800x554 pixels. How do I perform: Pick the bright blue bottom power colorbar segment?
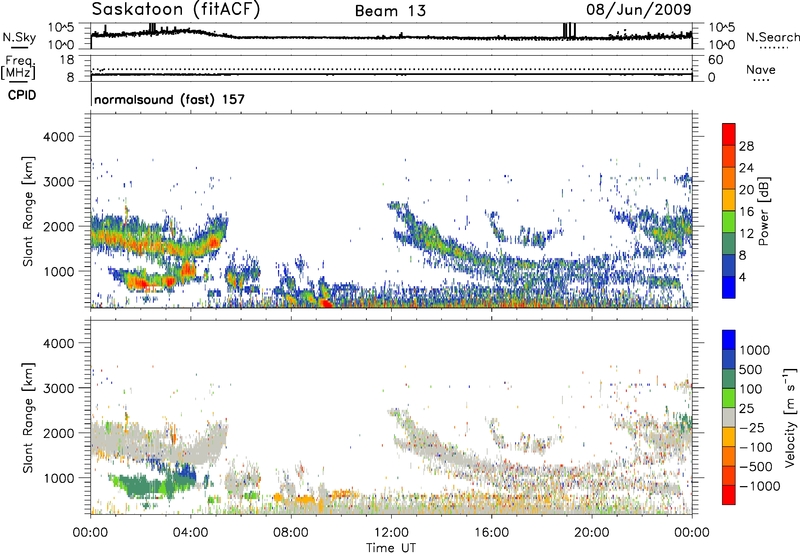pos(729,287)
